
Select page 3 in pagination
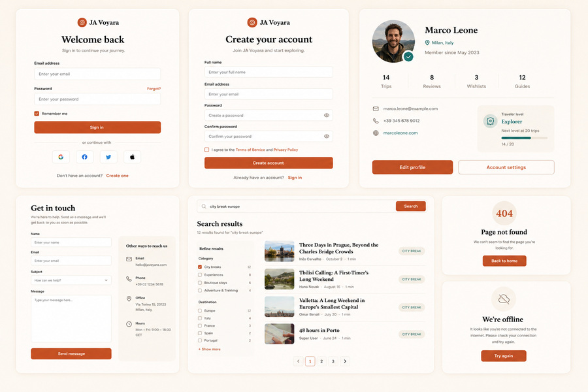coord(333,361)
